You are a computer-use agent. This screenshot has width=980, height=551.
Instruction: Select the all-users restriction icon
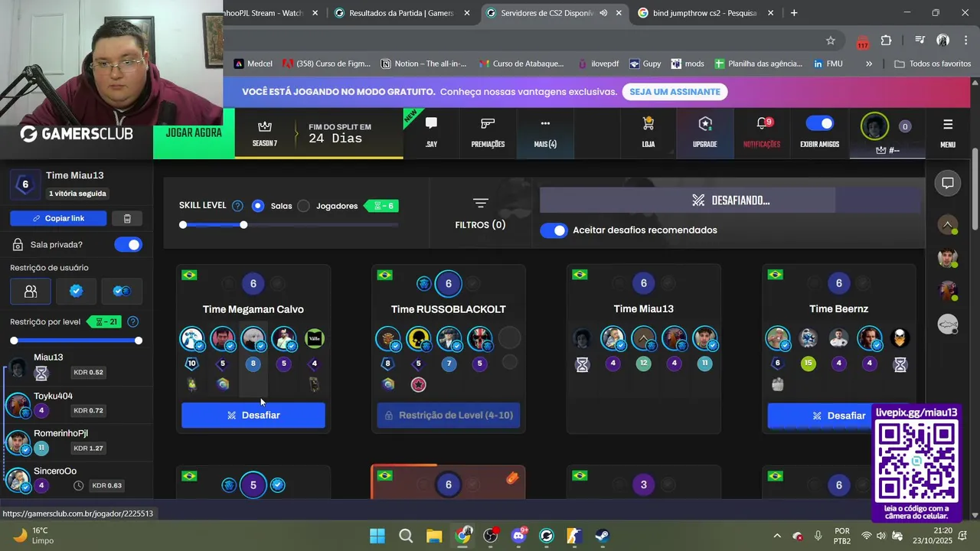tap(31, 292)
